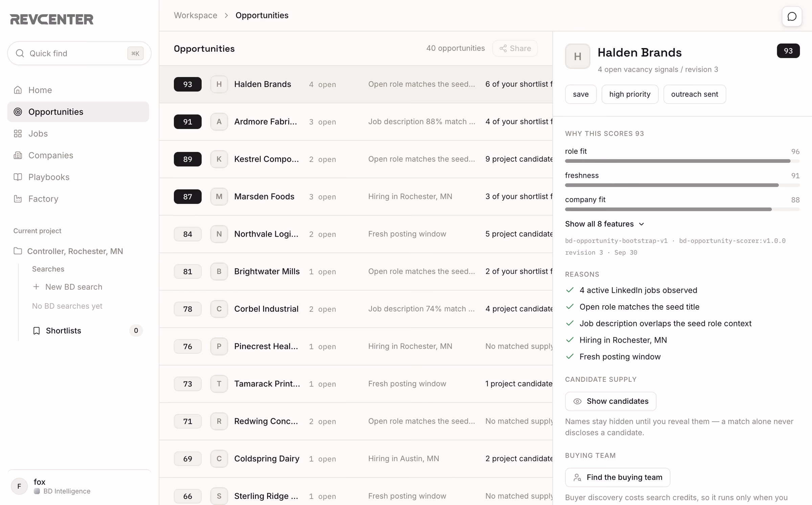Open the Marsden Foods opportunity row
The width and height of the screenshot is (812, 505).
(x=356, y=197)
